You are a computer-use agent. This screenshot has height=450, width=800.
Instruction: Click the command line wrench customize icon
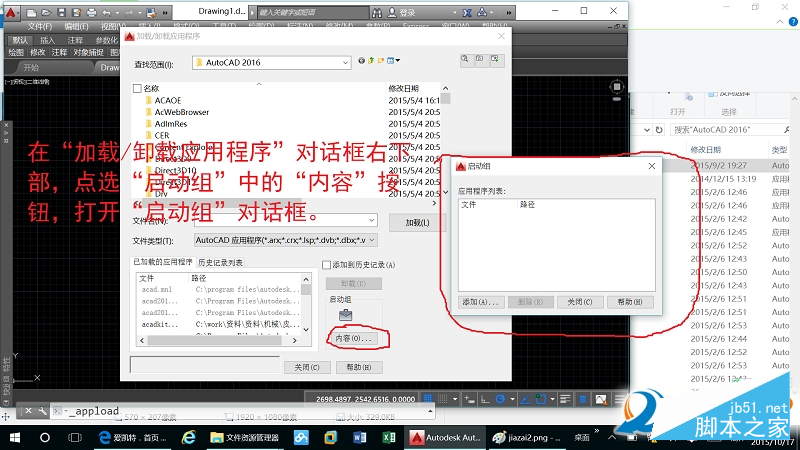[43, 410]
